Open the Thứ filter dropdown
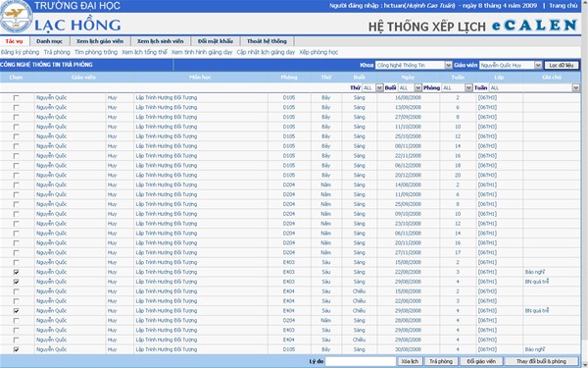 [x=379, y=88]
